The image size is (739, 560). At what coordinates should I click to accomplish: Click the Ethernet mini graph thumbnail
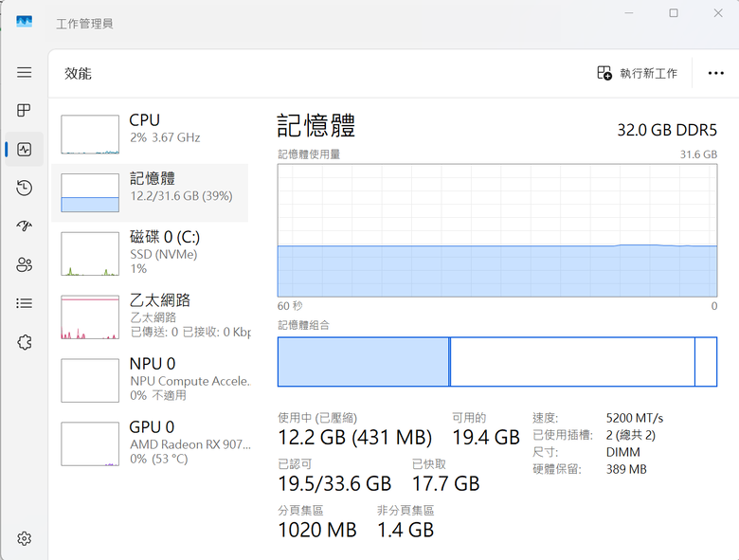[x=90, y=317]
